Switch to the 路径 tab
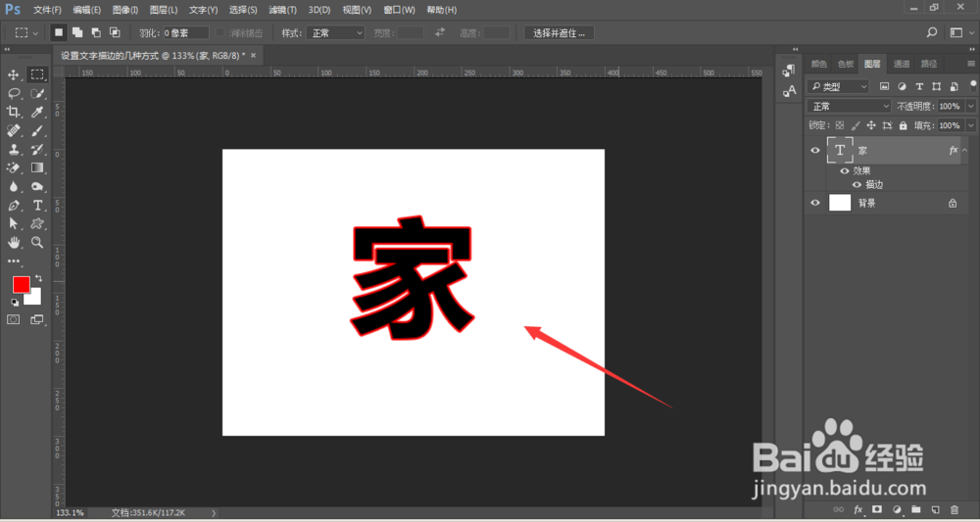Screen dimensions: 980x522 (929, 64)
